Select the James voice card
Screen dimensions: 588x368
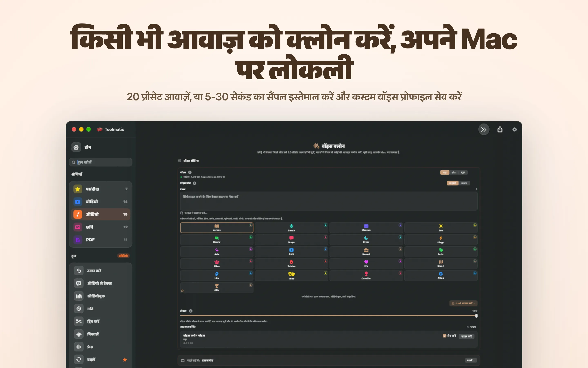[x=217, y=228]
